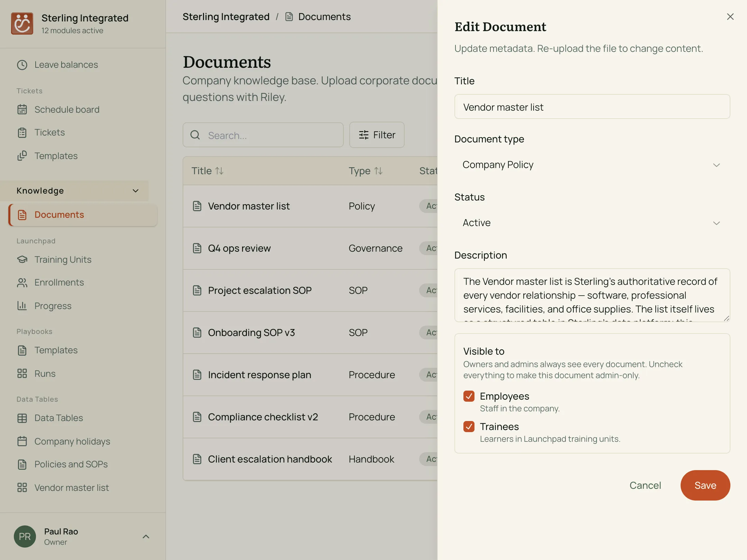
Task: Open the Document type dropdown
Action: coord(592,165)
